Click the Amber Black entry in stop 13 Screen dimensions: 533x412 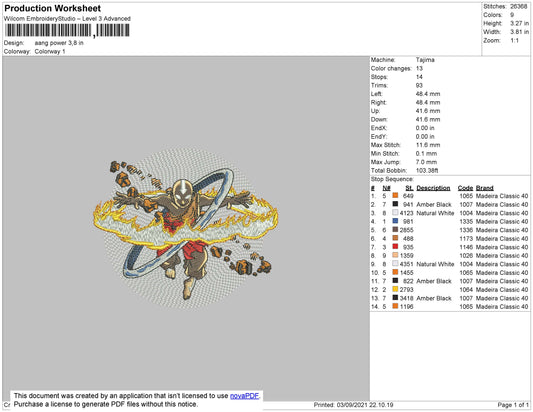click(434, 298)
